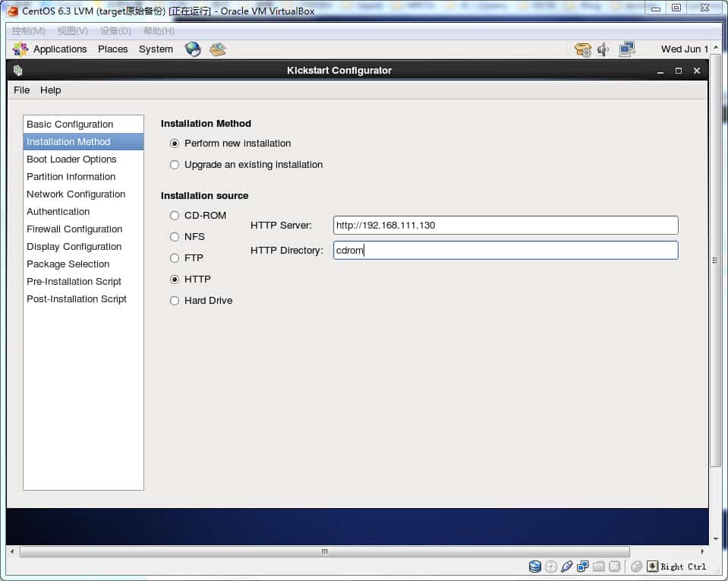The image size is (728, 581).
Task: Open the volume control speaker icon
Action: (604, 48)
